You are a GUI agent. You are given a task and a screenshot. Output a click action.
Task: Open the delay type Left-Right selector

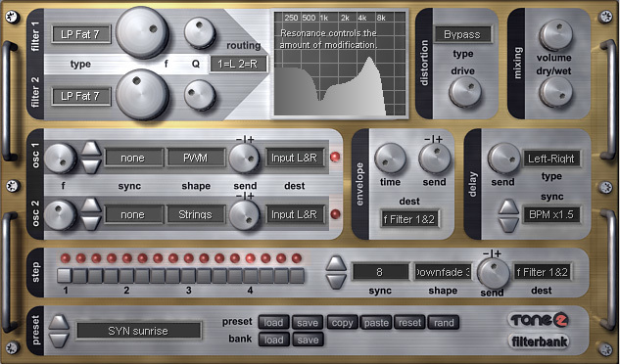click(x=551, y=159)
